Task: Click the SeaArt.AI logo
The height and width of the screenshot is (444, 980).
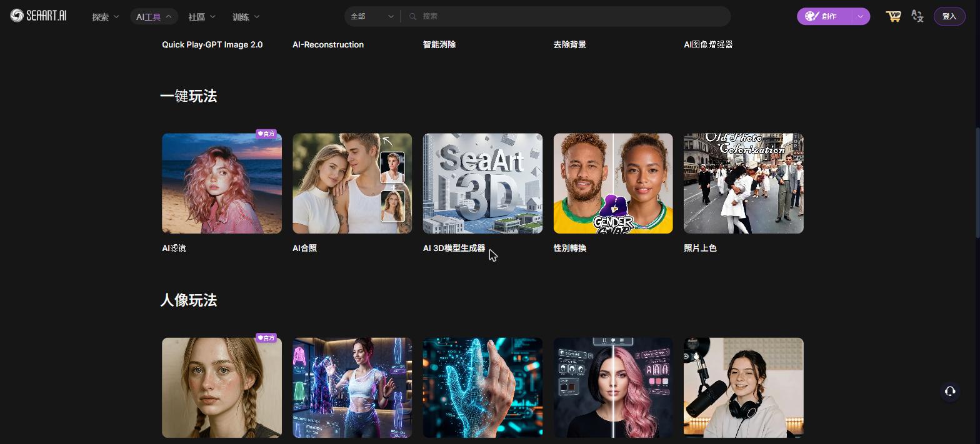Action: 38,16
